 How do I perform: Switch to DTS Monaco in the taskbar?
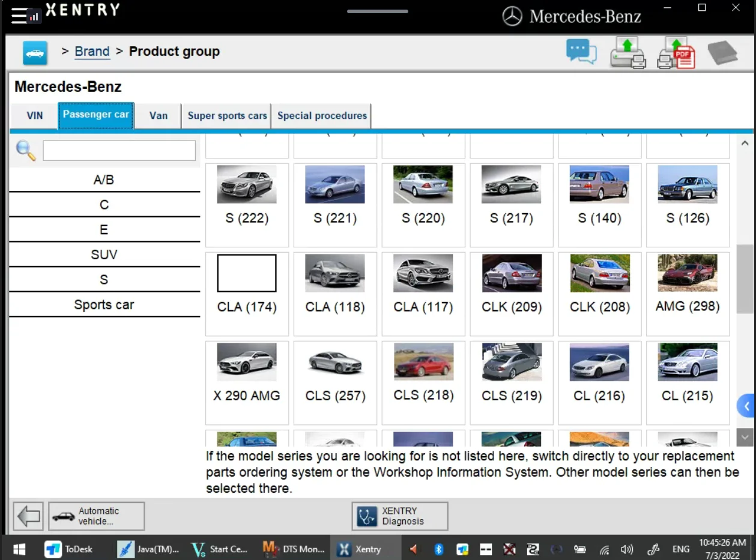click(294, 549)
